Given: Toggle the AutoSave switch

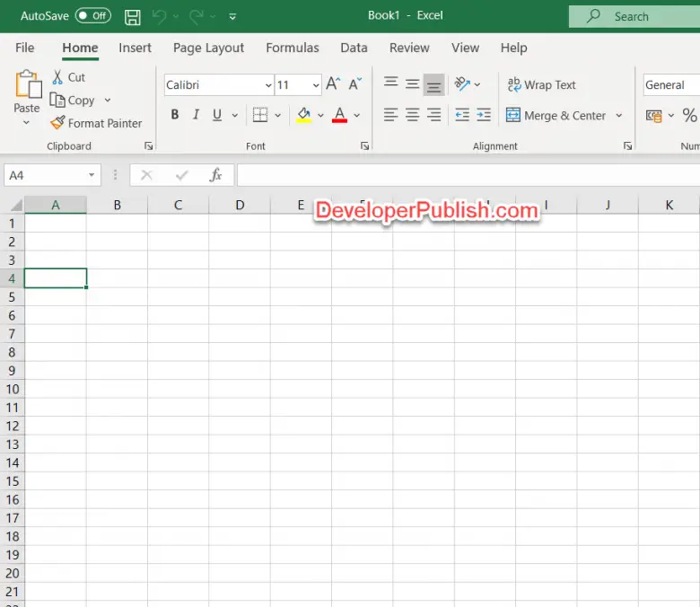Looking at the screenshot, I should coord(92,16).
